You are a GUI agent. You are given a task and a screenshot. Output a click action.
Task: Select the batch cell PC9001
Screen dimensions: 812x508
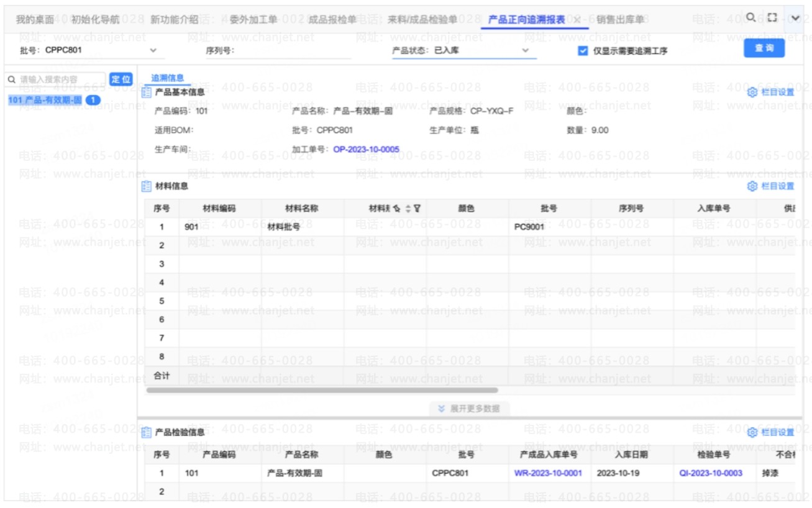(550, 227)
